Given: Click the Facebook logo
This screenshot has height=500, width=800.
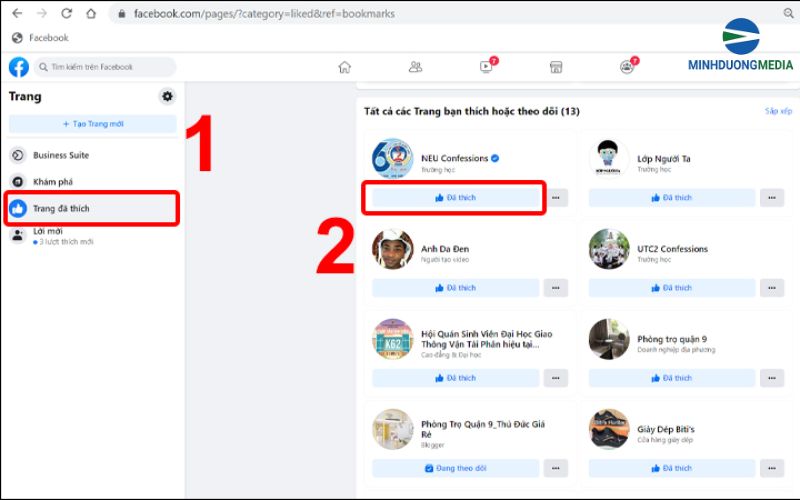Looking at the screenshot, I should [19, 67].
